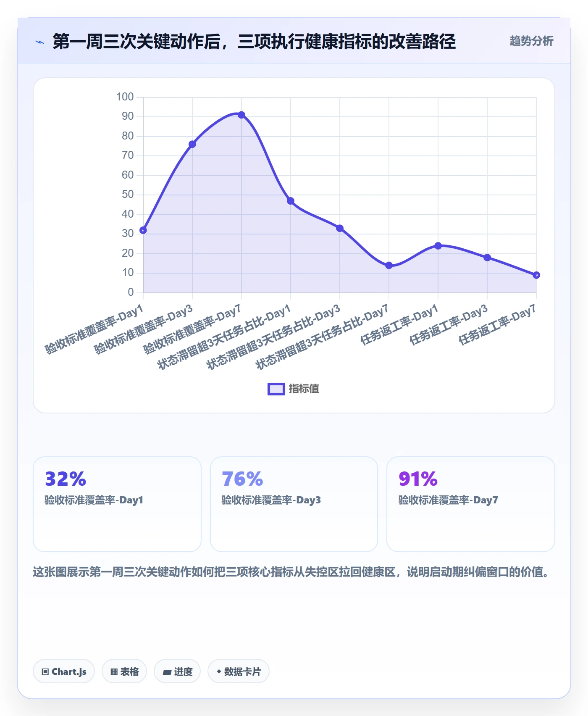Screen dimensions: 588x716
Task: Click the x-axis label 任务返工率-Day7
Action: pos(497,325)
